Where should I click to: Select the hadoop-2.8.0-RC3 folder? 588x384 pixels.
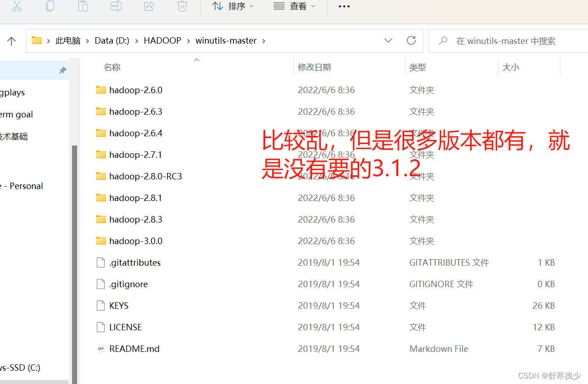tap(146, 176)
